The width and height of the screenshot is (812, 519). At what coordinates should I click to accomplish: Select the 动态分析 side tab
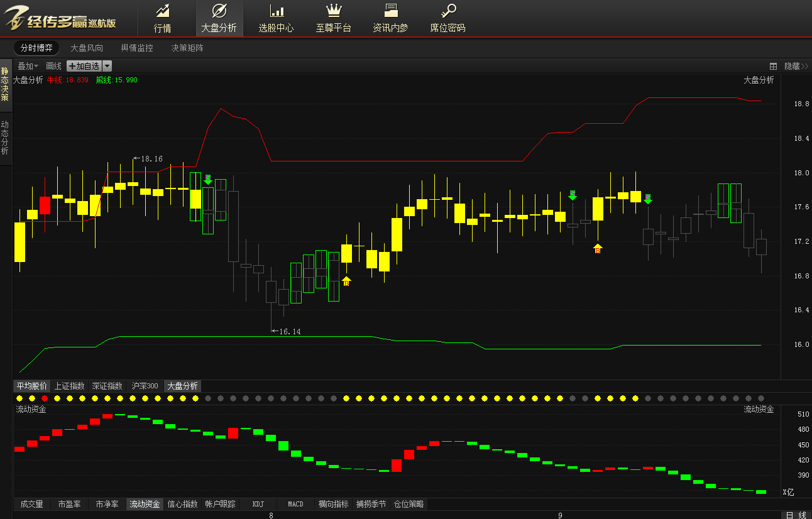click(5, 138)
